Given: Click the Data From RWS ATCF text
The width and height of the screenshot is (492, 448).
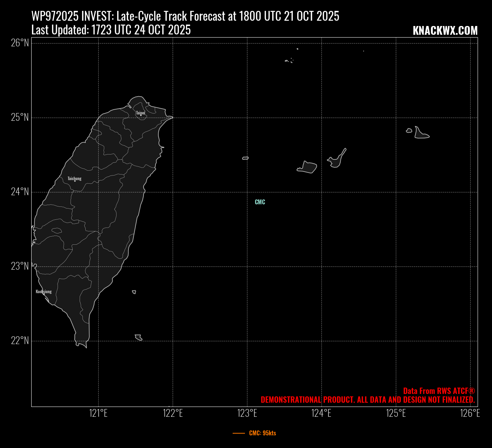Looking at the screenshot, I should [439, 391].
